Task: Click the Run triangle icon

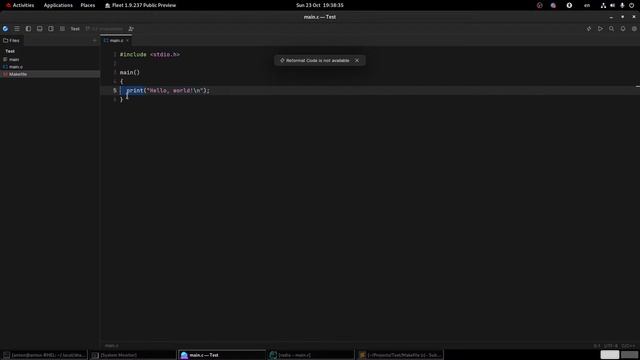Action: pos(600,29)
